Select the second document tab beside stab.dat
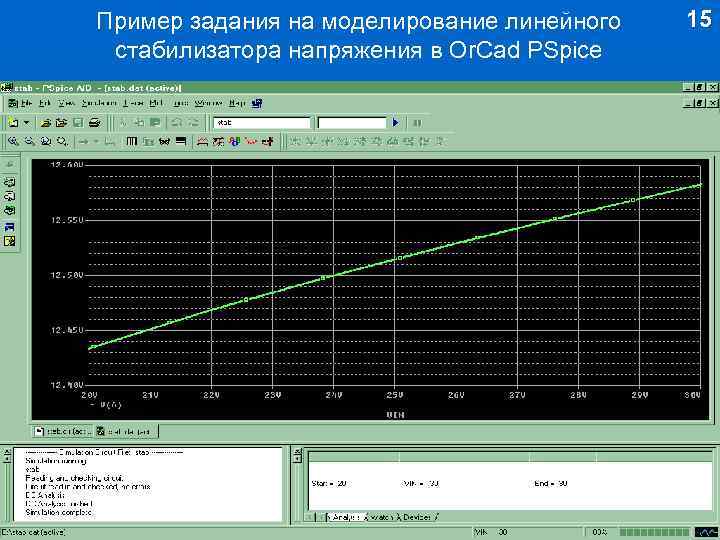This screenshot has width=720, height=540. 126,431
